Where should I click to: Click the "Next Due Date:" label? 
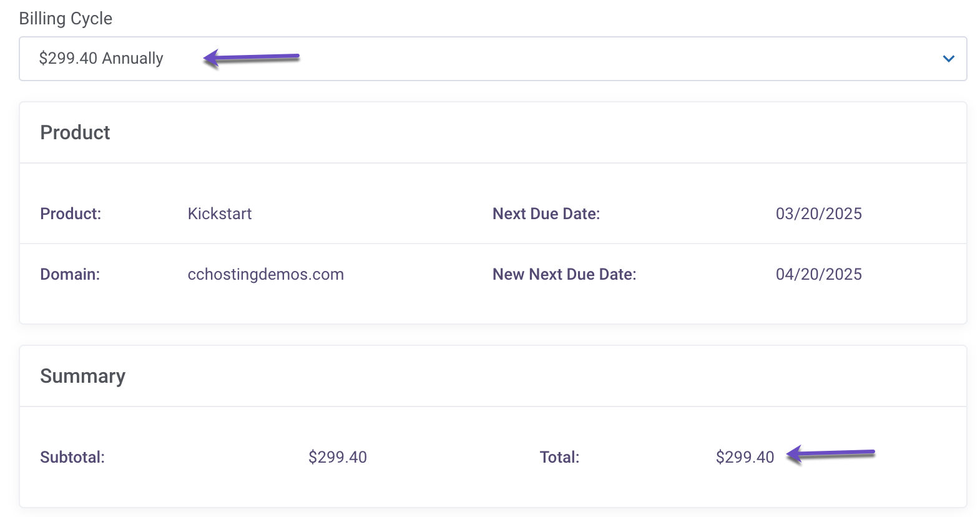coord(546,214)
